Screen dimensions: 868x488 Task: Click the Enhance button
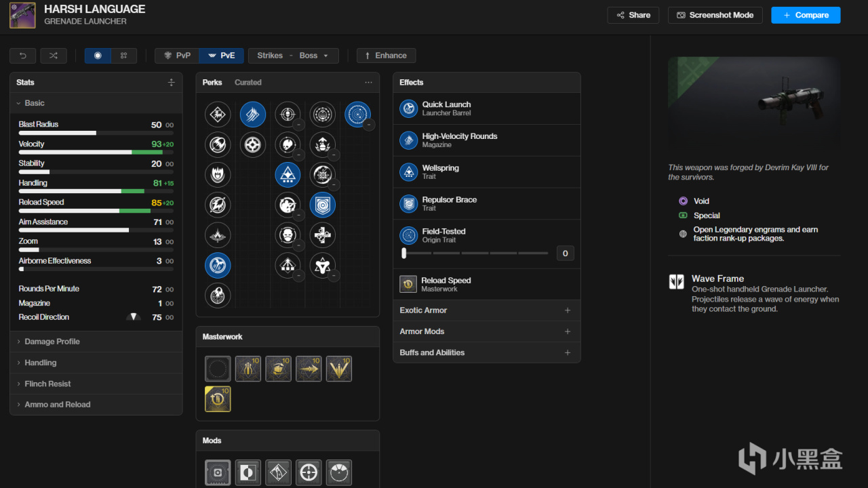pyautogui.click(x=386, y=56)
